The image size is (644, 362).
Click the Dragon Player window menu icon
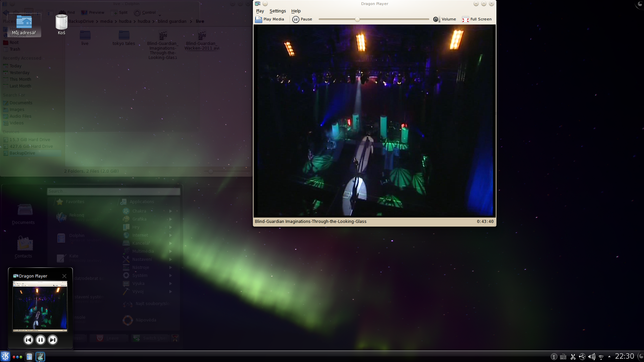pos(257,4)
